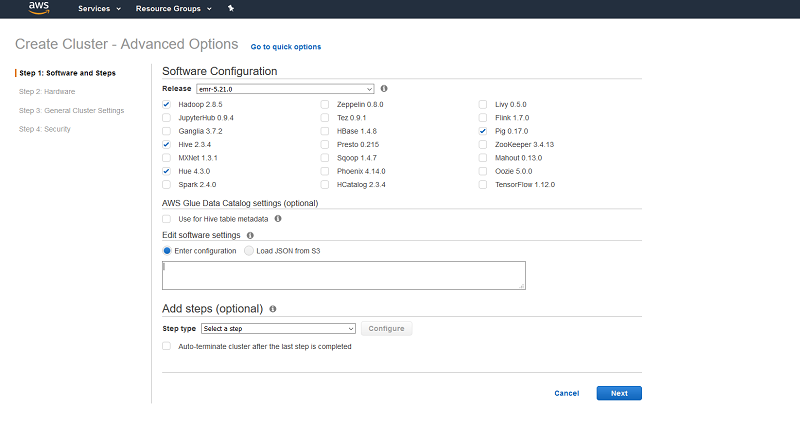
Task: Enable Presto 0.215 checkbox
Action: point(324,144)
